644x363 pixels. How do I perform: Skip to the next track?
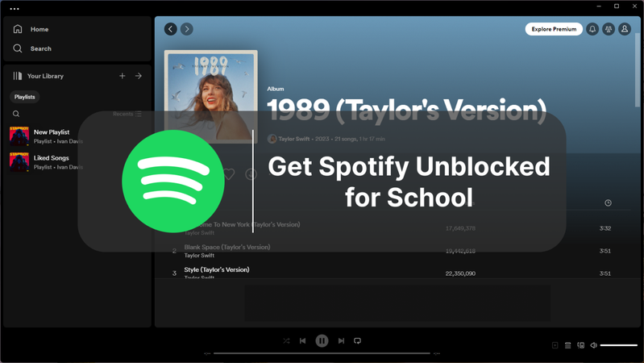341,340
